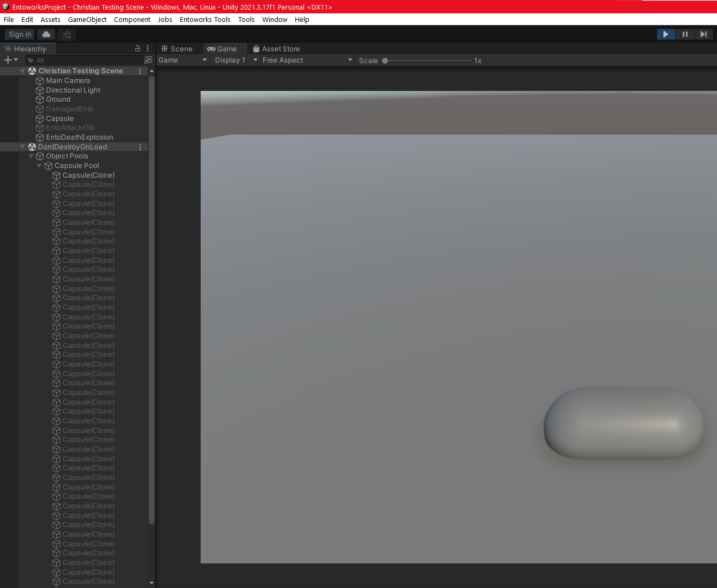Click the Scale slider handle
Image resolution: width=717 pixels, height=588 pixels.
385,60
